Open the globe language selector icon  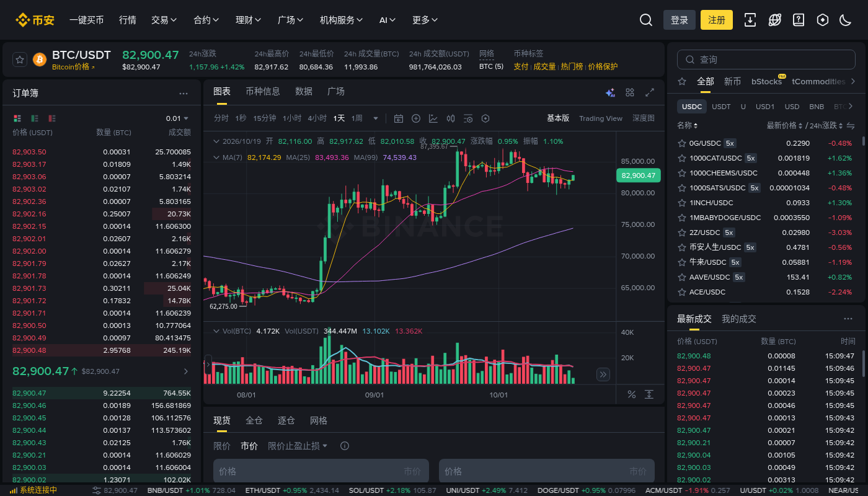click(774, 20)
